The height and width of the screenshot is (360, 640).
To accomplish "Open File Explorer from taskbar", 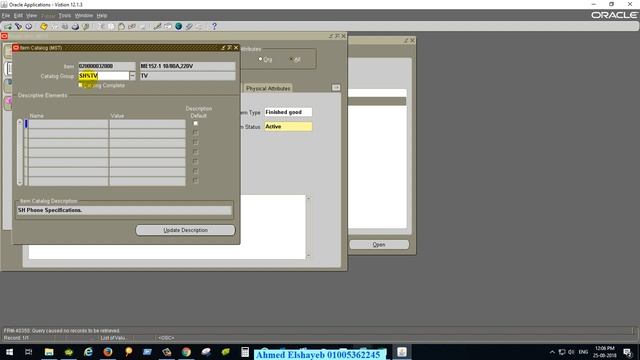I will (49, 352).
